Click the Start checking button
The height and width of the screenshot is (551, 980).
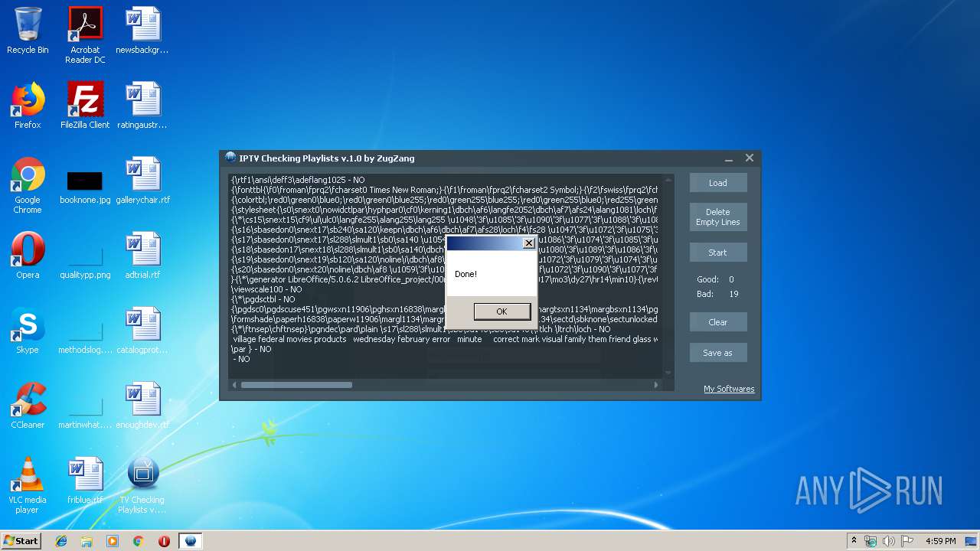(717, 253)
